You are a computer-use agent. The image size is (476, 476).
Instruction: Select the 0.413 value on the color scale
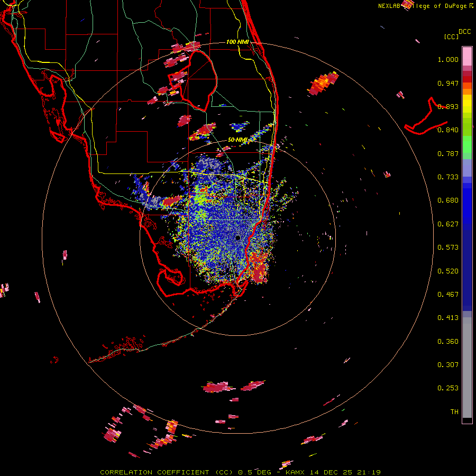(x=448, y=318)
